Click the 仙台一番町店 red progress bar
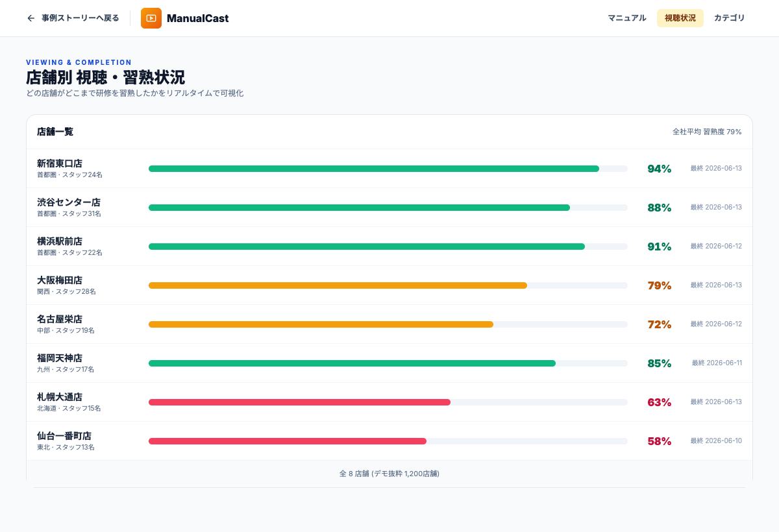This screenshot has width=779, height=532. pyautogui.click(x=388, y=441)
